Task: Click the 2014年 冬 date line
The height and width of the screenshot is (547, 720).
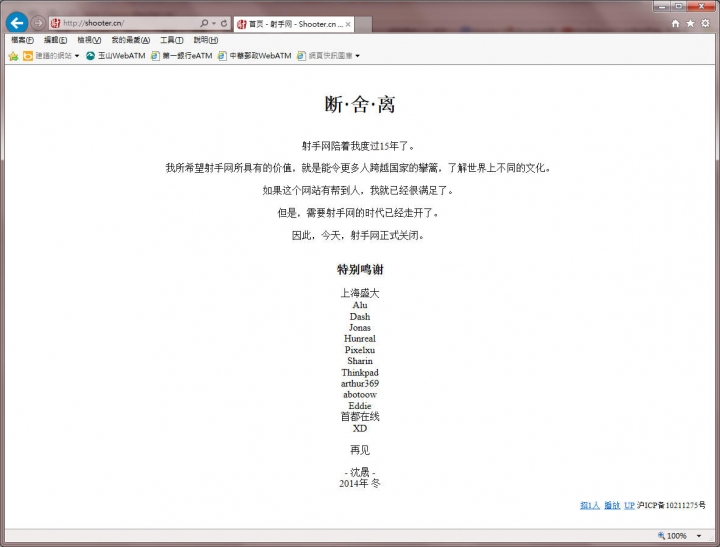Action: click(x=360, y=484)
